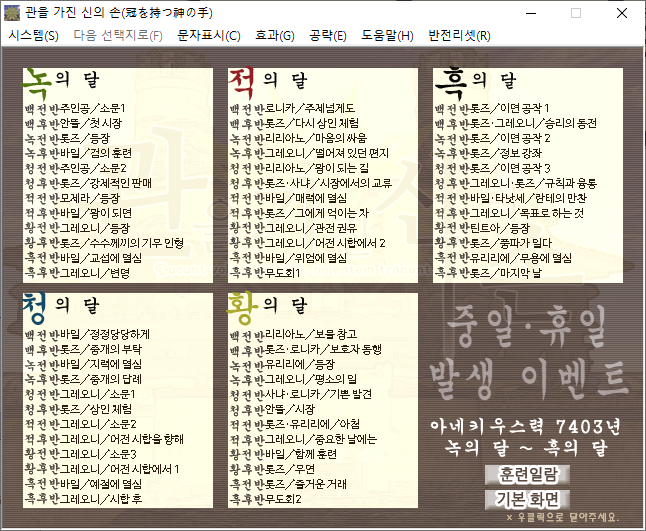
Task: Click the 훈련일람 button
Action: point(527,475)
